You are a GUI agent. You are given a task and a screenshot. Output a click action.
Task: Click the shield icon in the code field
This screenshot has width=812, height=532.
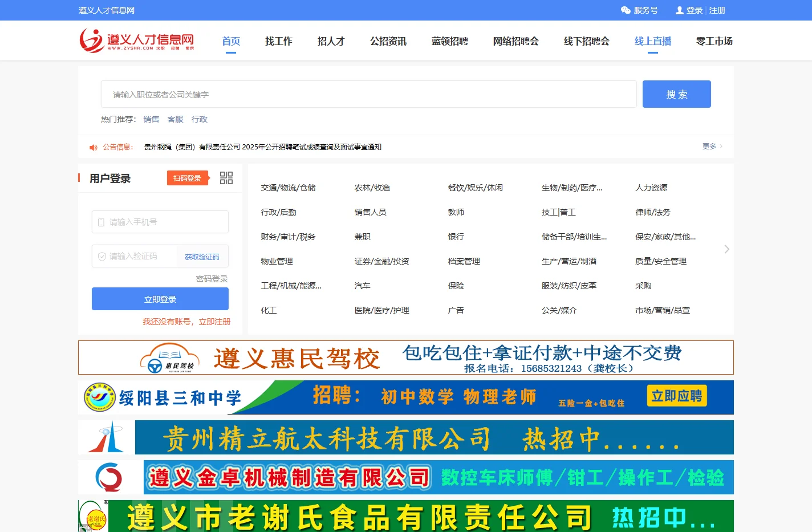tap(101, 257)
